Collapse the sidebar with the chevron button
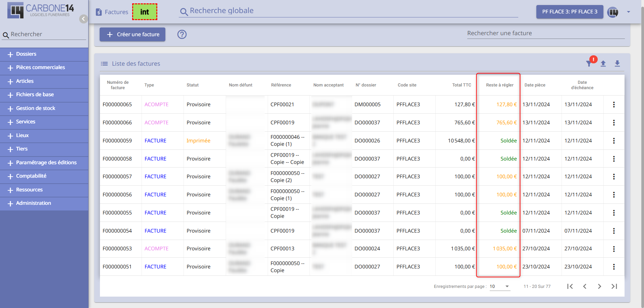 pos(84,19)
